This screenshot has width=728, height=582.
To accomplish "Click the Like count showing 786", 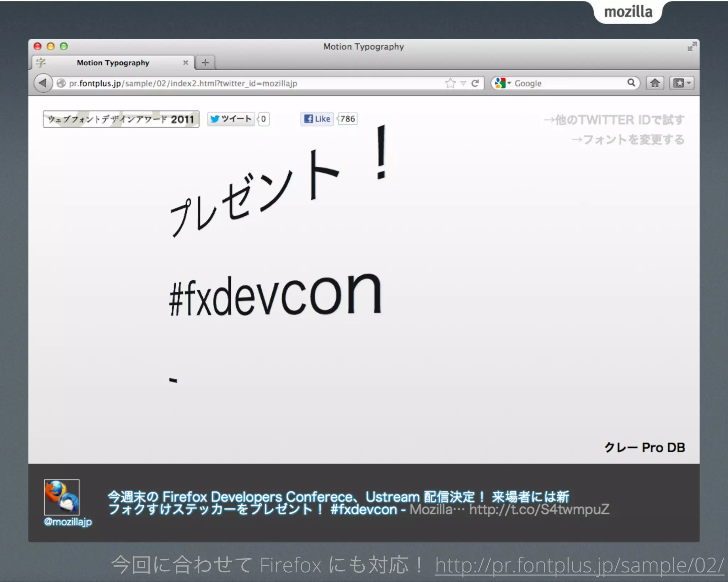I will point(347,119).
